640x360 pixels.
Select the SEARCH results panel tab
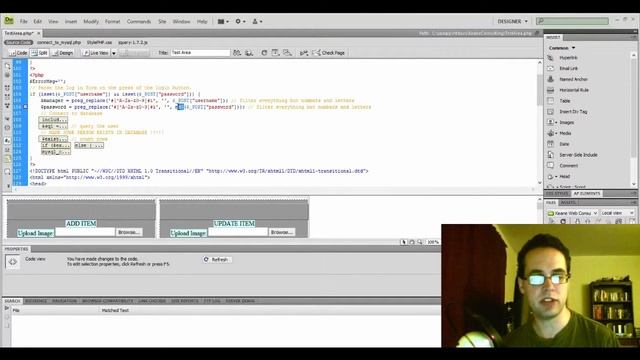(12, 301)
